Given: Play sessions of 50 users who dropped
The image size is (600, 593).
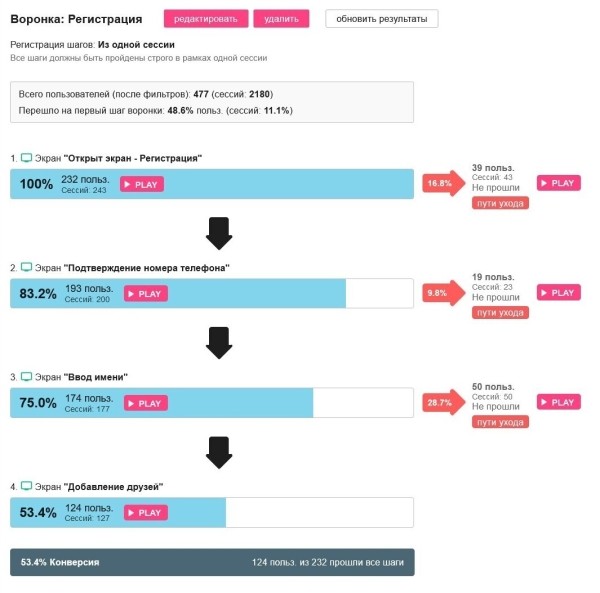Looking at the screenshot, I should click(x=557, y=402).
